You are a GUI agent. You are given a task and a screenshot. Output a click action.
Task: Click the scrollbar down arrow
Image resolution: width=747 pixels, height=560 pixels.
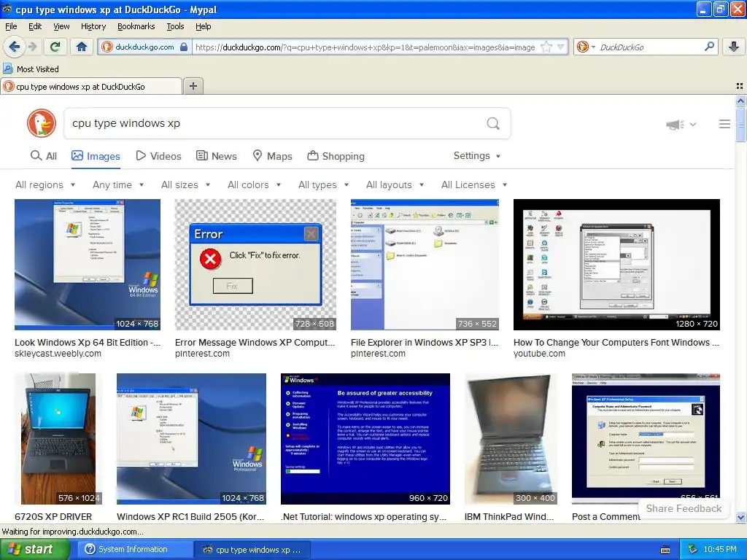tap(740, 518)
